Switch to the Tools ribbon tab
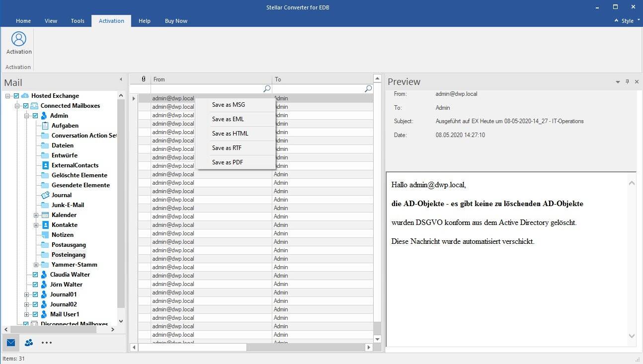643x364 pixels. (78, 21)
